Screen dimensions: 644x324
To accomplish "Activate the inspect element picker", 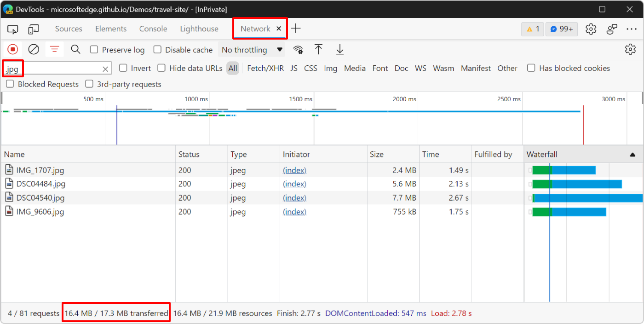I will point(12,29).
